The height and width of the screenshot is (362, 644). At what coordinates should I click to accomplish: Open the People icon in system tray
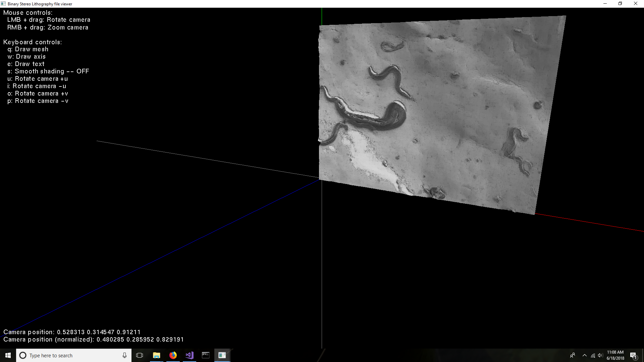pos(573,355)
